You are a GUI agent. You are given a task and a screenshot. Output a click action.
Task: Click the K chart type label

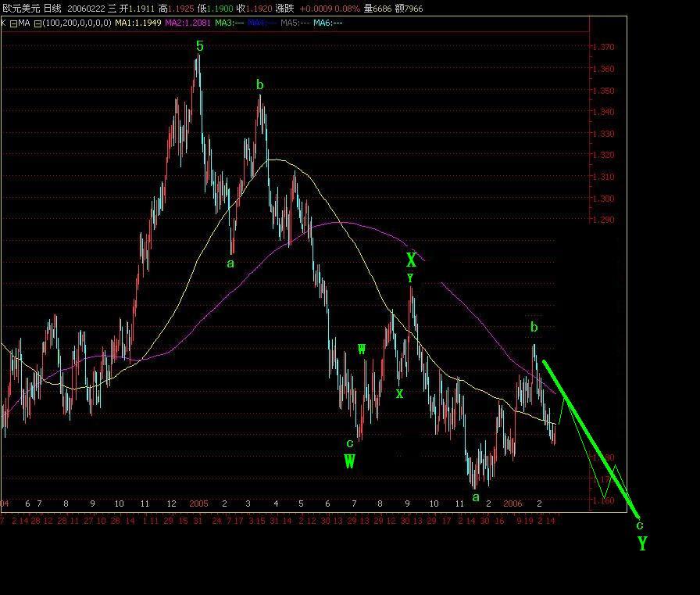pyautogui.click(x=3, y=23)
